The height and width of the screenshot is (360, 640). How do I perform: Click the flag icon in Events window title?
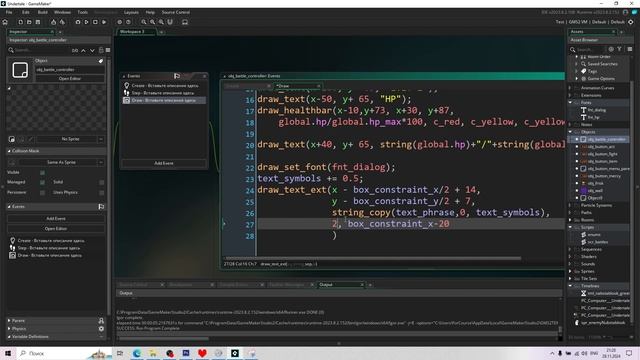pos(177,76)
